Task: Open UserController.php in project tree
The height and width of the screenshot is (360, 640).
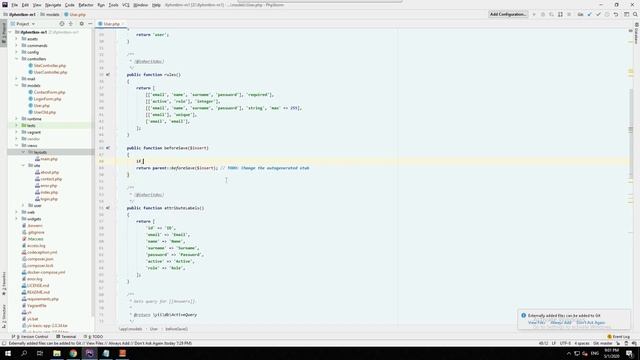Action: pos(48,72)
